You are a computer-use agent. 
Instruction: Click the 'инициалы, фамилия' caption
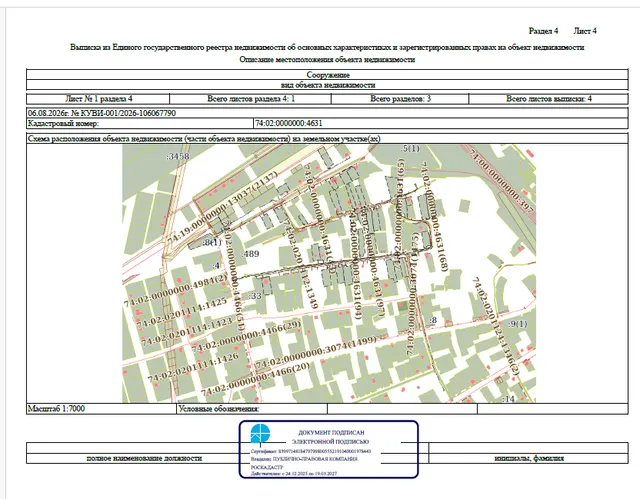[529, 458]
